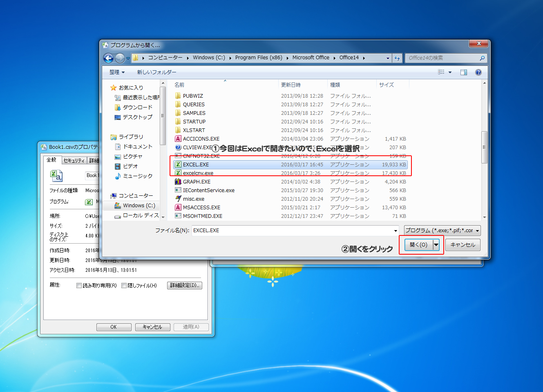Expand subfolders arrow after Office14 in path
Screen dimensions: 543x392
pos(364,58)
